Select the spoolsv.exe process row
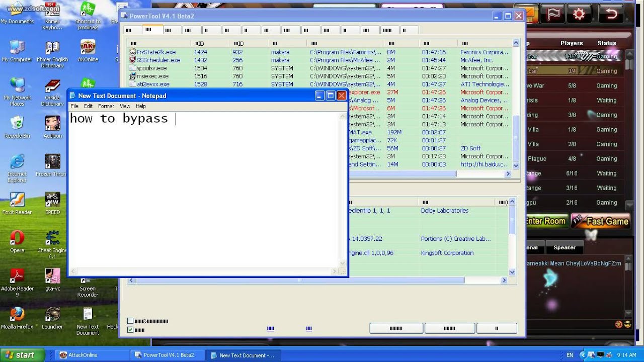The width and height of the screenshot is (644, 362). click(320, 68)
